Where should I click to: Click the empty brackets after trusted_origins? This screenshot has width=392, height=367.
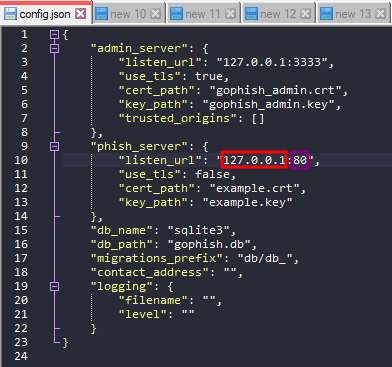click(x=258, y=118)
